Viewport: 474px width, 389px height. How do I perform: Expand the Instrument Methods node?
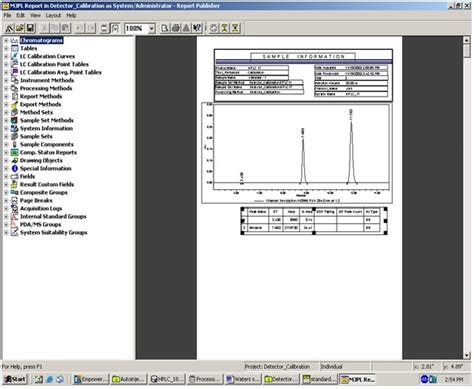click(x=6, y=80)
